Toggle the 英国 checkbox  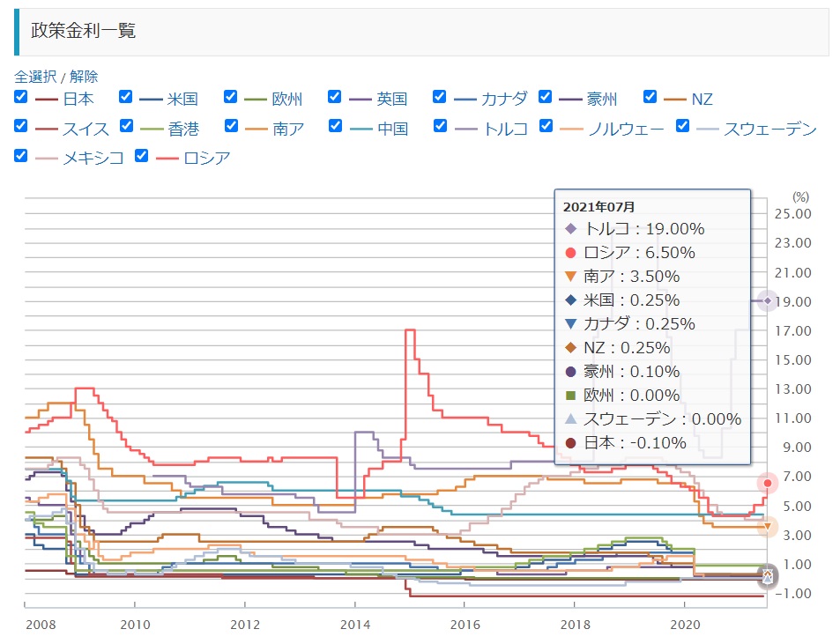tap(334, 97)
